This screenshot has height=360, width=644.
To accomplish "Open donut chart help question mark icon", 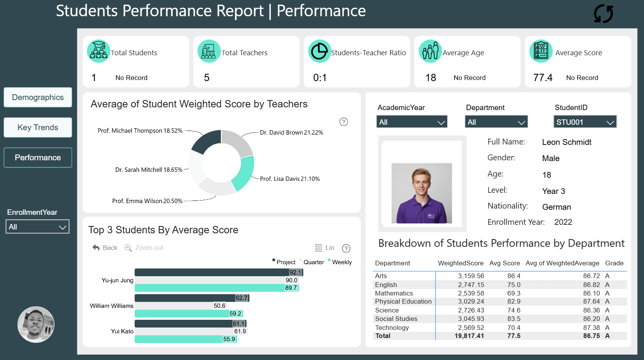I will [343, 122].
